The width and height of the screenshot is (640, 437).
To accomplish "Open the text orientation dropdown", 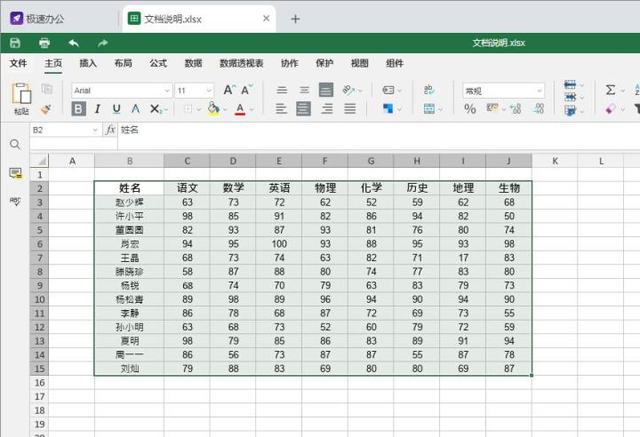I will tap(360, 91).
